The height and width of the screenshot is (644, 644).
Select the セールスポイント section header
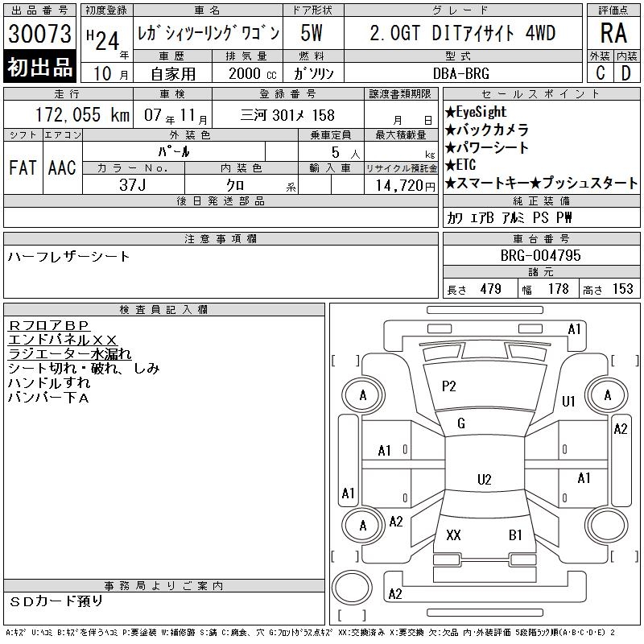[x=541, y=94]
